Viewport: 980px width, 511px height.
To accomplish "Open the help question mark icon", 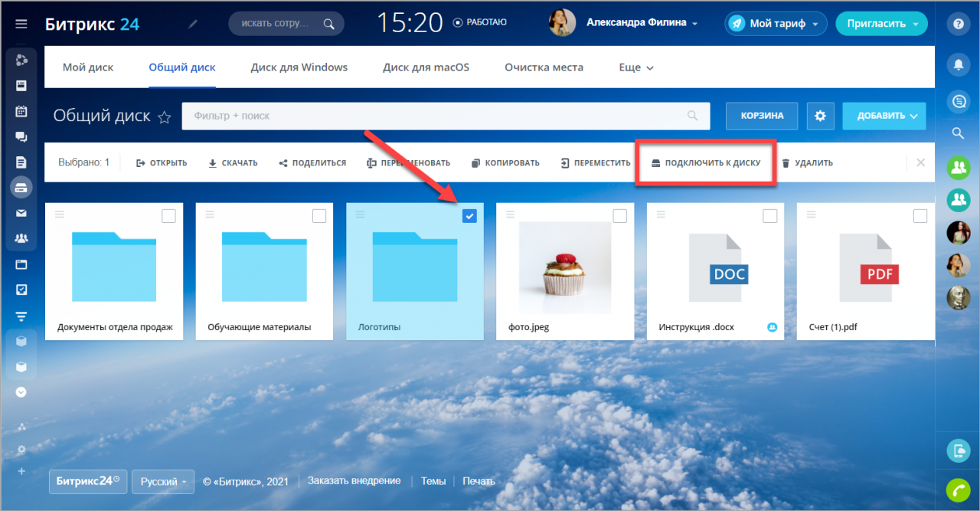I will pyautogui.click(x=958, y=24).
